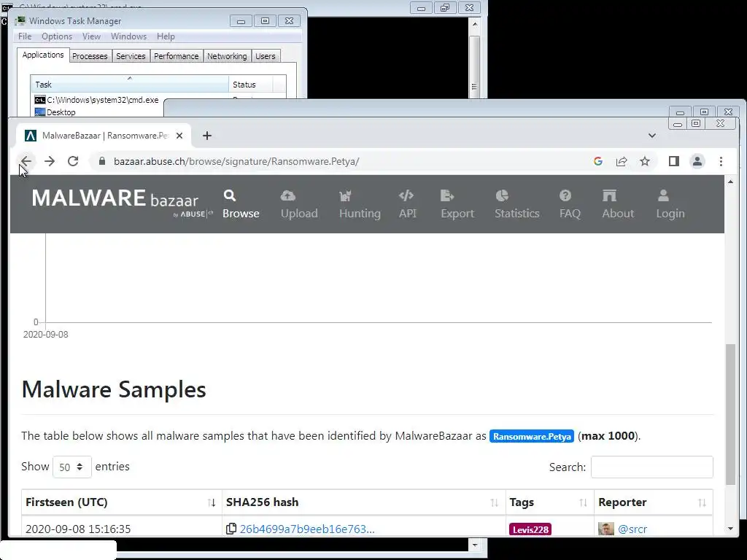This screenshot has height=560, width=747.
Task: Share this page via share icon
Action: pyautogui.click(x=622, y=161)
